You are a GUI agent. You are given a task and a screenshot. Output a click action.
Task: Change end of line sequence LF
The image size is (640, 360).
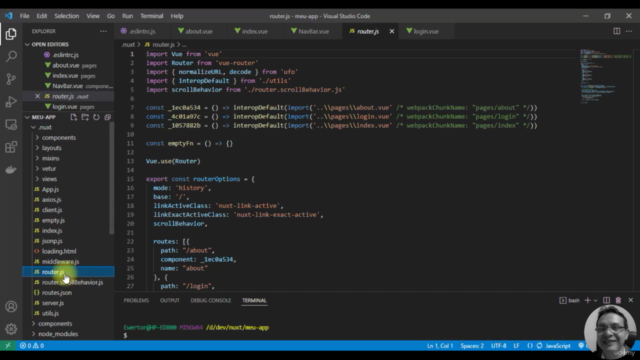click(516, 346)
